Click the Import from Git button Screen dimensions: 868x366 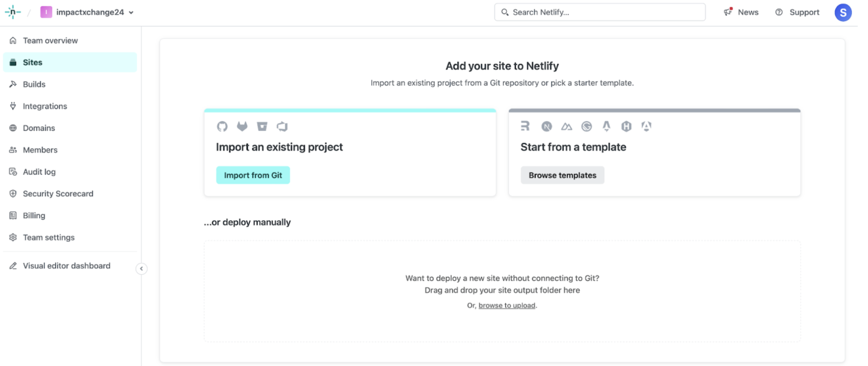coord(253,175)
